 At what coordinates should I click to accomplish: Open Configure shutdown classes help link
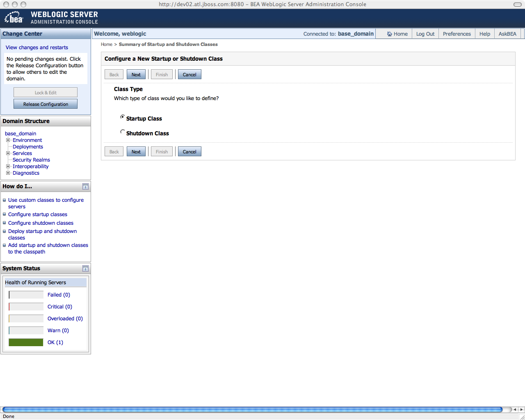pyautogui.click(x=41, y=223)
